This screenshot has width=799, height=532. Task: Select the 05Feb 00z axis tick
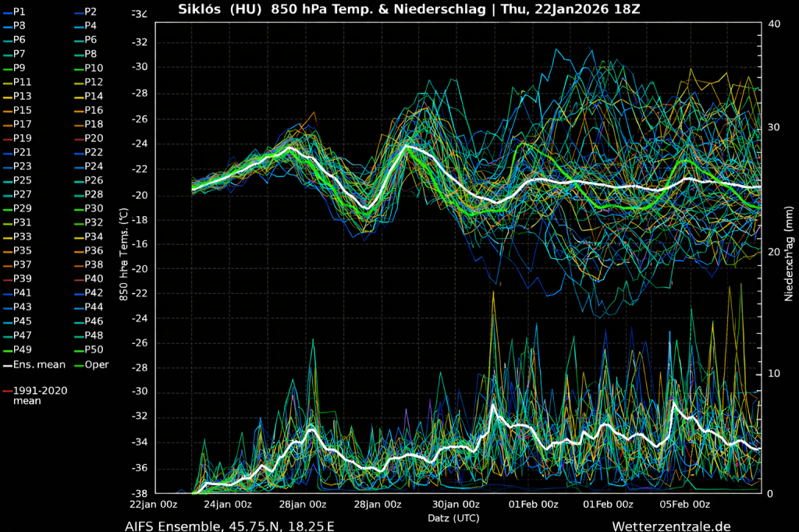tap(684, 504)
